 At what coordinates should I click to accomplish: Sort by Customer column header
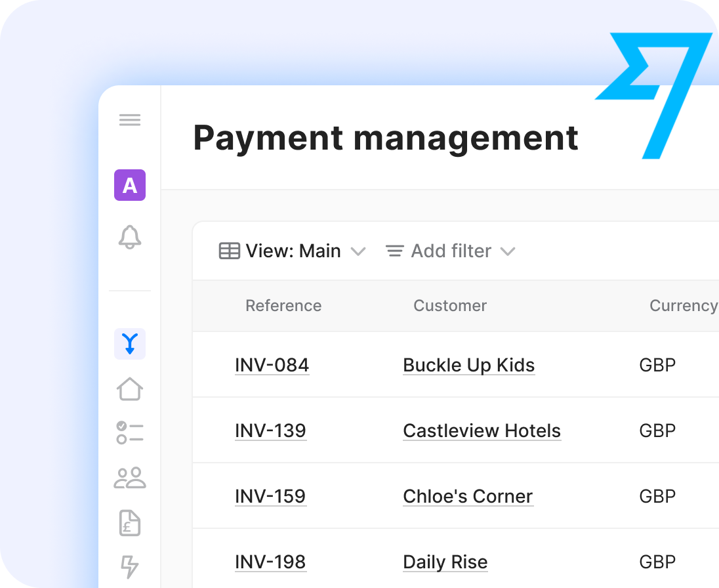click(x=450, y=305)
